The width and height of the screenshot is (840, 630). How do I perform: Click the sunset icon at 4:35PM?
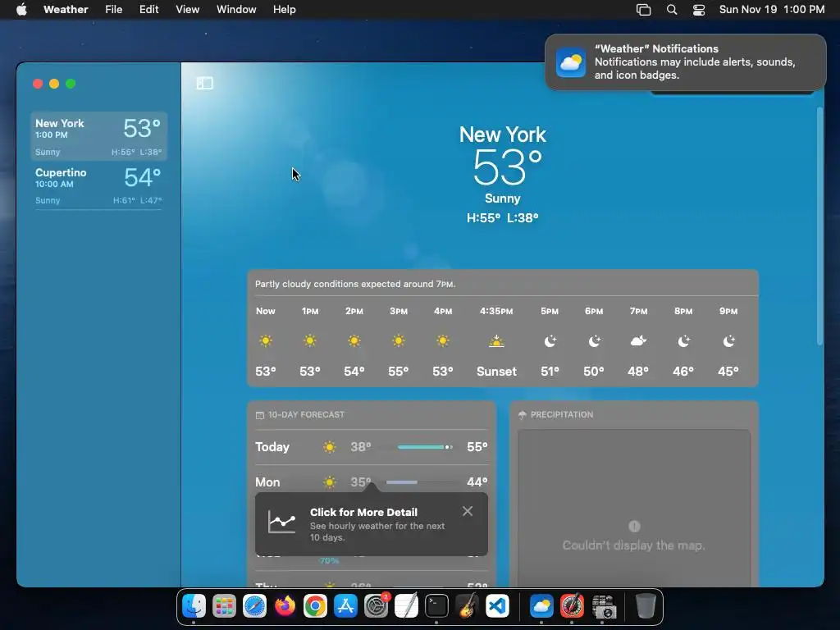[x=496, y=341]
